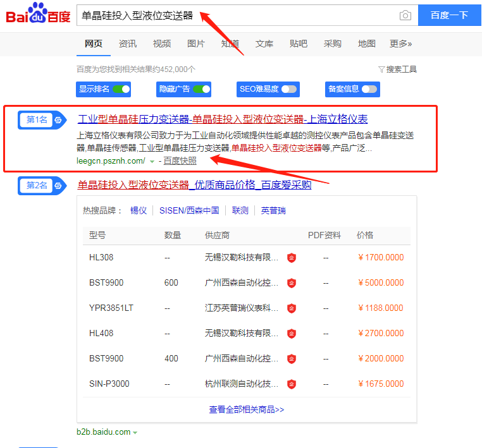The image size is (482, 448).
Task: Click the shield badge for HL308 supplier
Action: click(292, 258)
